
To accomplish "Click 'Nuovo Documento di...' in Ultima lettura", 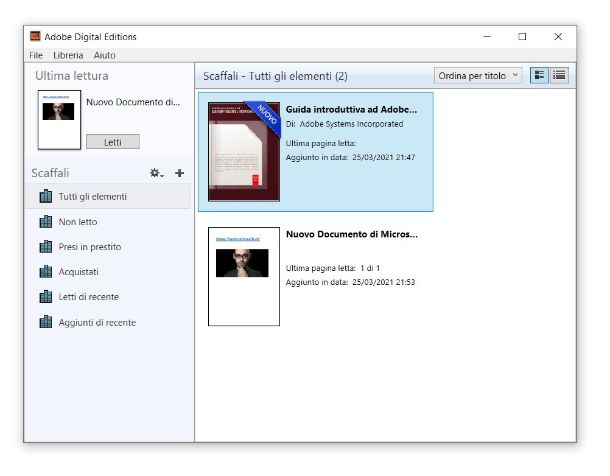I will [133, 102].
